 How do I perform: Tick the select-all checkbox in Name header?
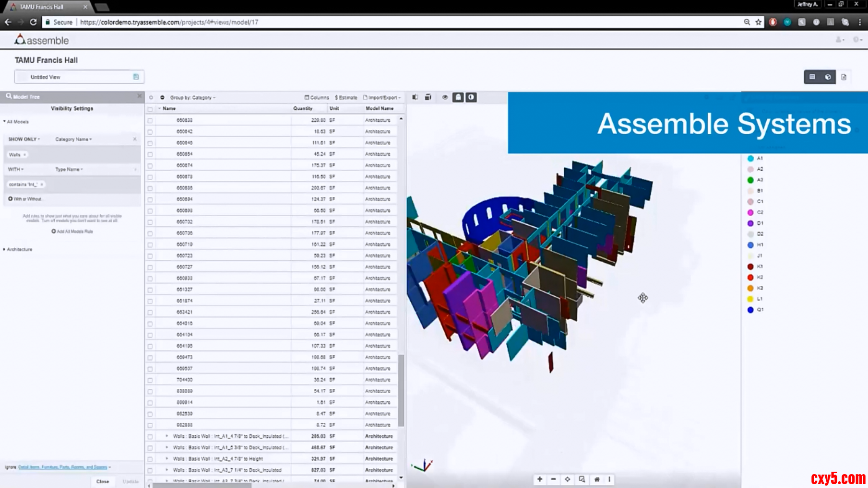(x=150, y=109)
